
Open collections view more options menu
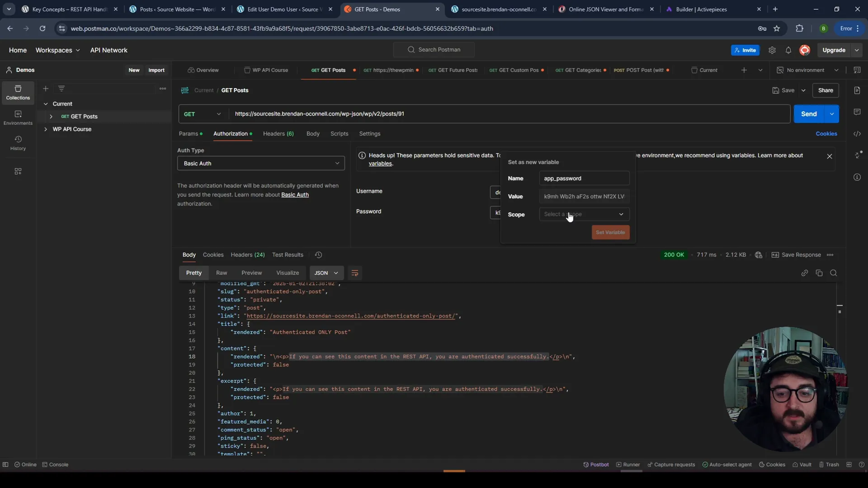[x=163, y=89]
